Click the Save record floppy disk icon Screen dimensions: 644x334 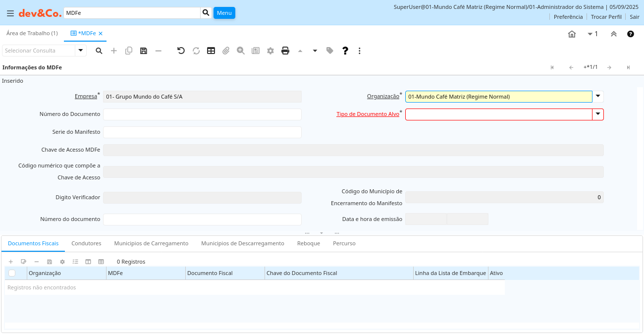[144, 51]
